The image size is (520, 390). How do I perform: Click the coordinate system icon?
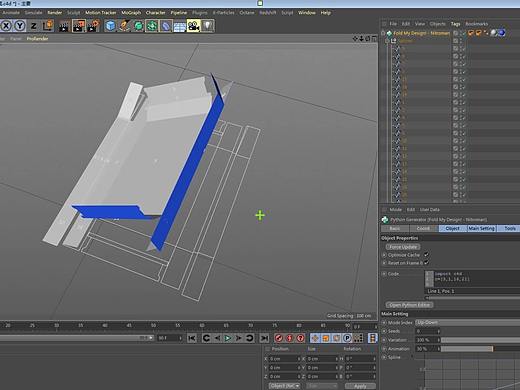pyautogui.click(x=48, y=26)
